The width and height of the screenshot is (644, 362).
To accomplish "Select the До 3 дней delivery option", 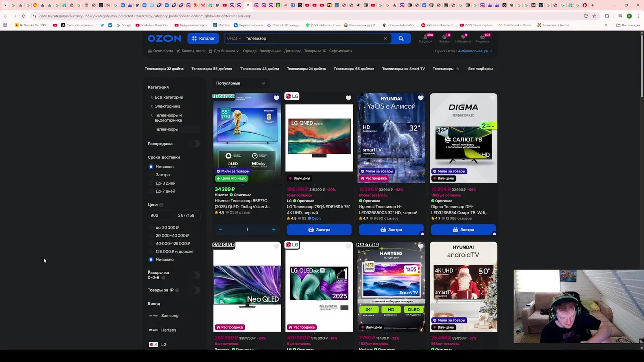I will (162, 183).
